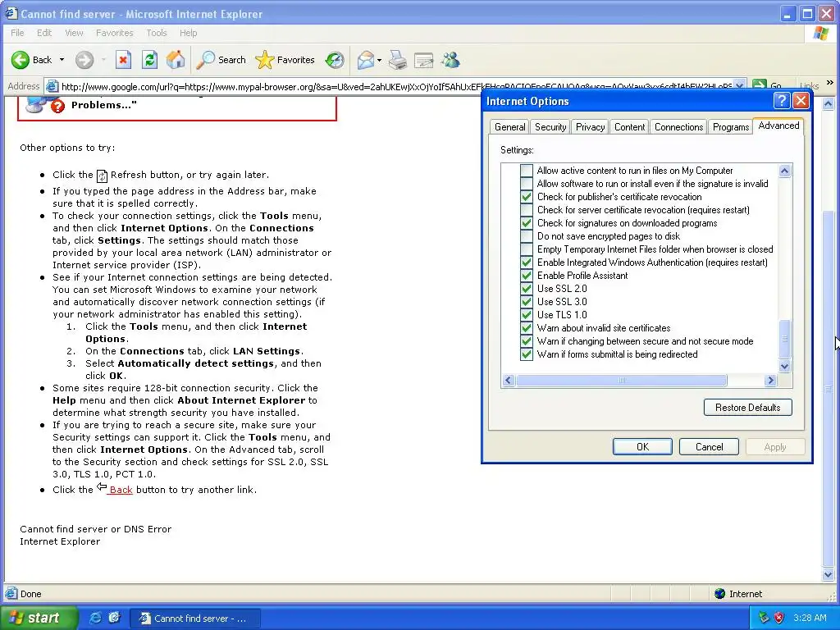Click the address bar URL field
Viewport: 840px width, 630px height.
click(x=395, y=86)
